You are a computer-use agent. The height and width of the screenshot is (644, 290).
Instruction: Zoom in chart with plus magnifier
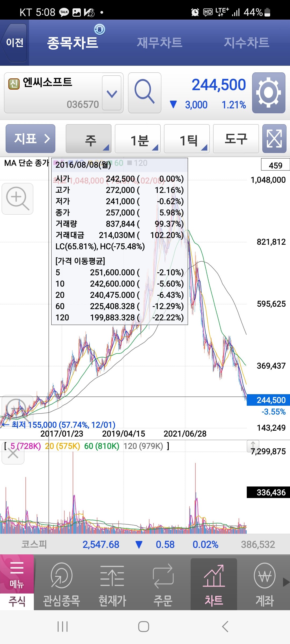coord(17,199)
